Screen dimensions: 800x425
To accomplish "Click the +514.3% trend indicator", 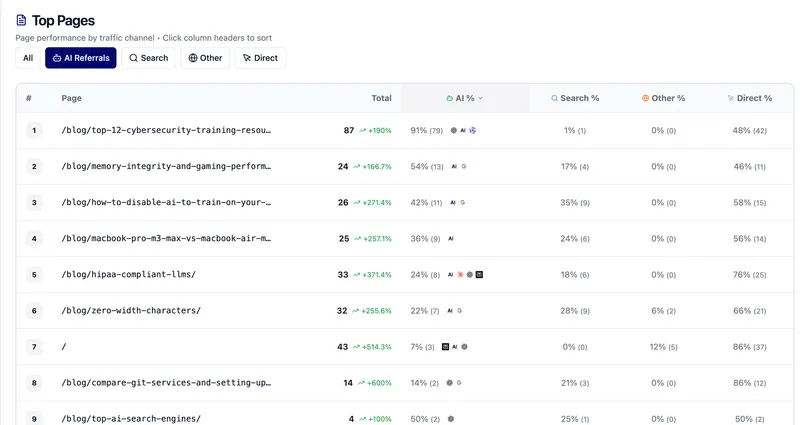I will click(372, 347).
